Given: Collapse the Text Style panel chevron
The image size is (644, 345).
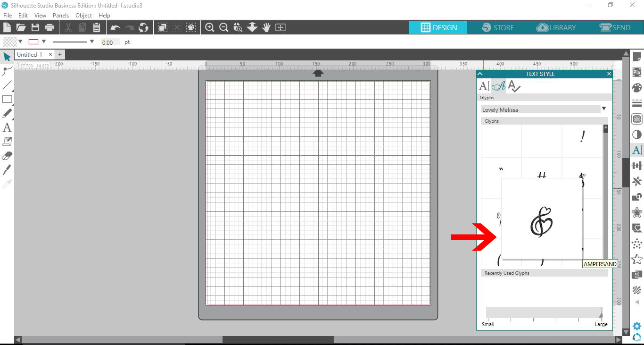Looking at the screenshot, I should click(x=480, y=74).
